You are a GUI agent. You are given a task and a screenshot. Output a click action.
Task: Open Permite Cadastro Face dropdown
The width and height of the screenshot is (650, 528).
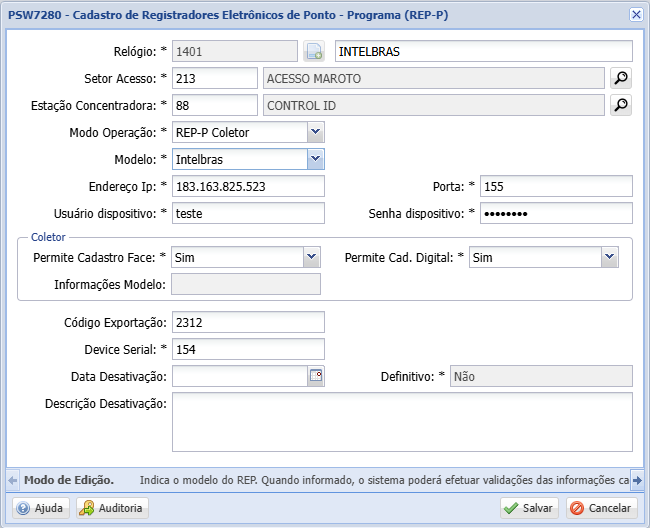tap(312, 257)
